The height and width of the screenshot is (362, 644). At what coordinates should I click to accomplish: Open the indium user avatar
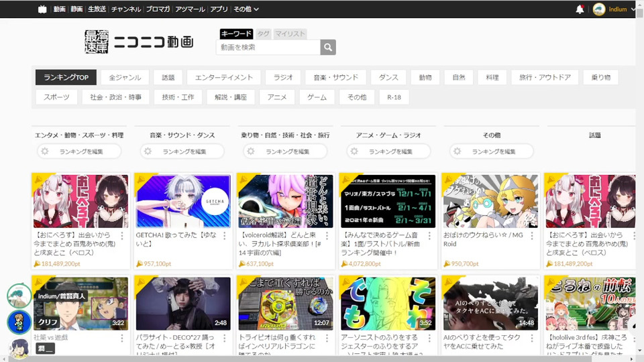point(599,9)
